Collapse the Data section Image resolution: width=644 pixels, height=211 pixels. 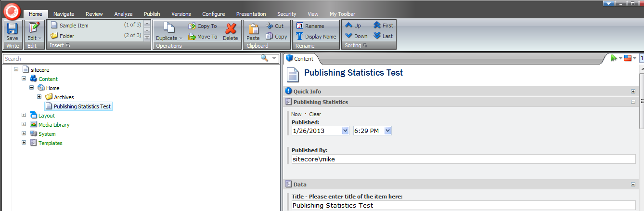pos(633,185)
